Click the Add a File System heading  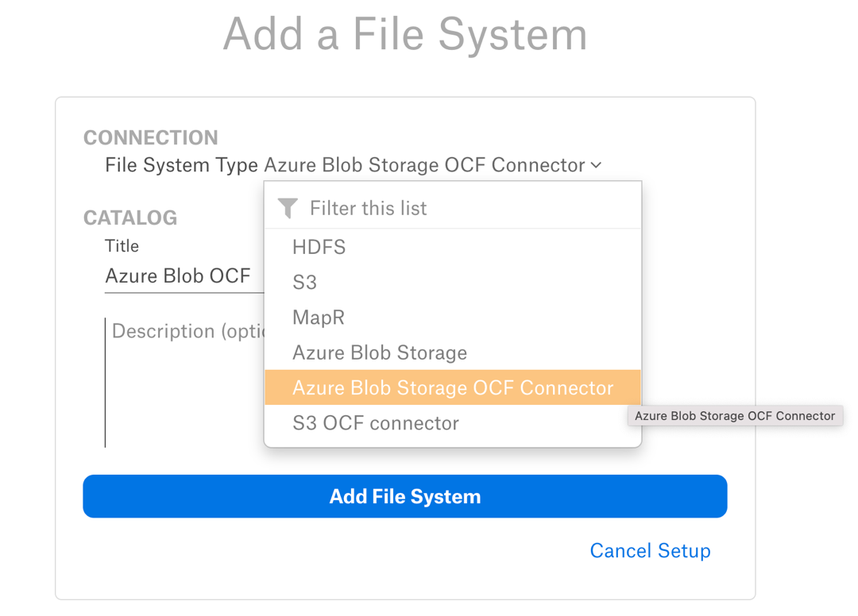405,34
